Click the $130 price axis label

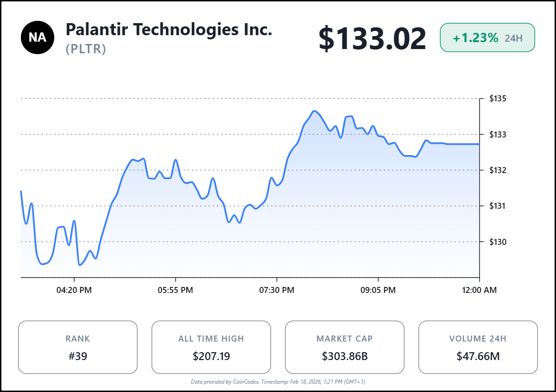[498, 242]
